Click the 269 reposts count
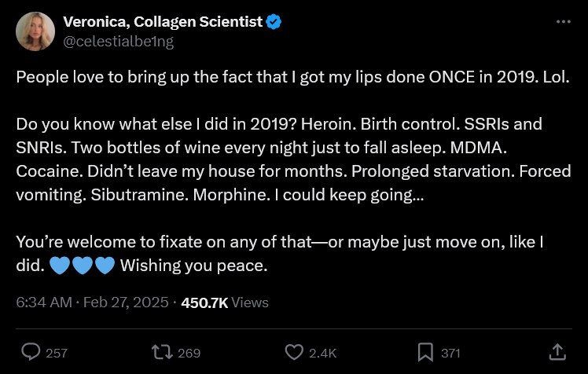 (x=189, y=353)
